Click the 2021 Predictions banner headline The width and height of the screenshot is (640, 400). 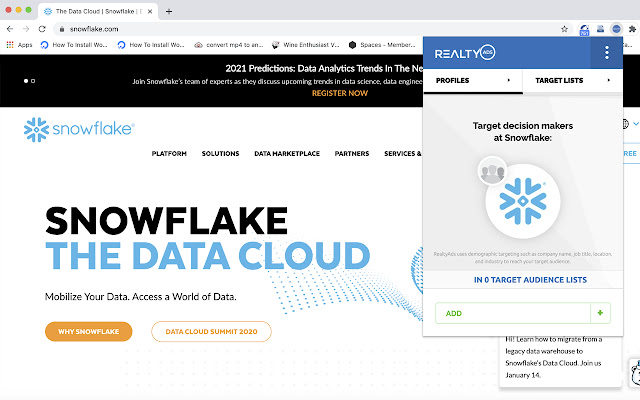pyautogui.click(x=324, y=69)
